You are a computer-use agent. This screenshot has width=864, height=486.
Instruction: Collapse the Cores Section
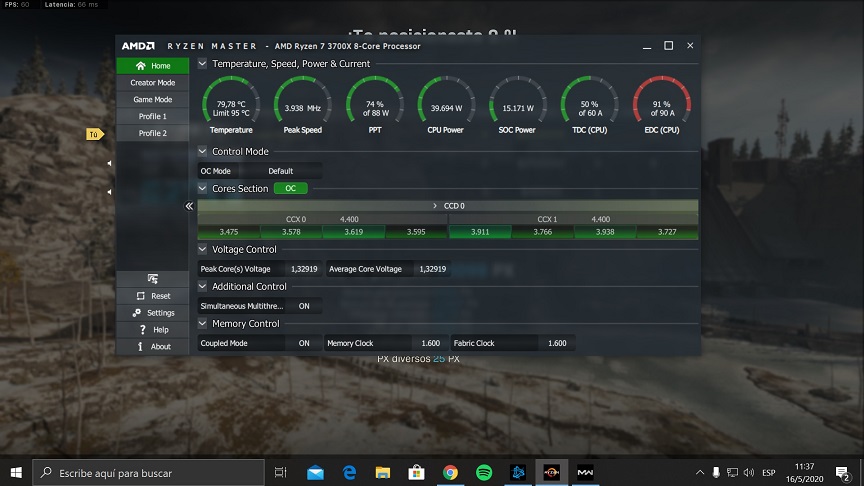click(x=202, y=188)
